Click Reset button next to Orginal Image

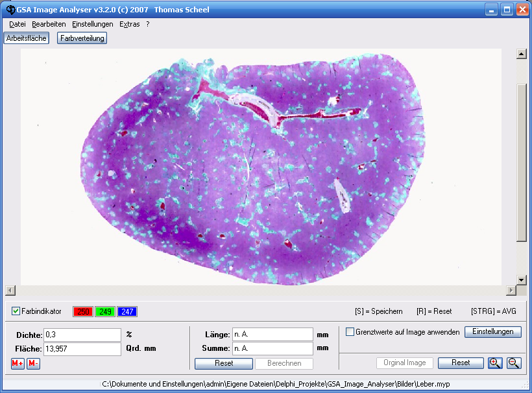[461, 363]
